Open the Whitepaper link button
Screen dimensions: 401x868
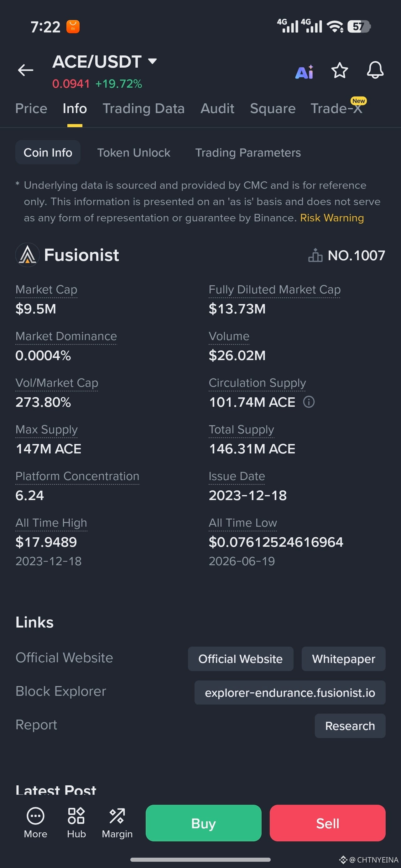point(343,659)
